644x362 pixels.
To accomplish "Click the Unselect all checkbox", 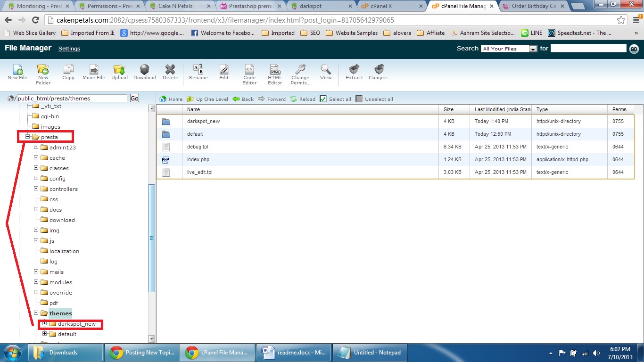I will coord(359,99).
